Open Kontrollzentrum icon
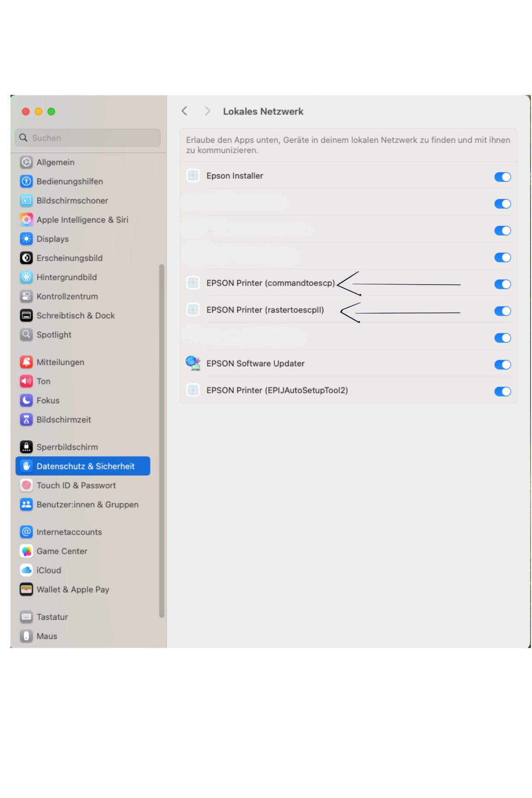 27,296
